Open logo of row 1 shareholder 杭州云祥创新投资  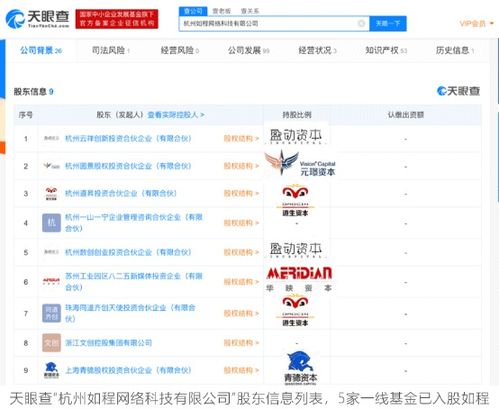(x=51, y=138)
